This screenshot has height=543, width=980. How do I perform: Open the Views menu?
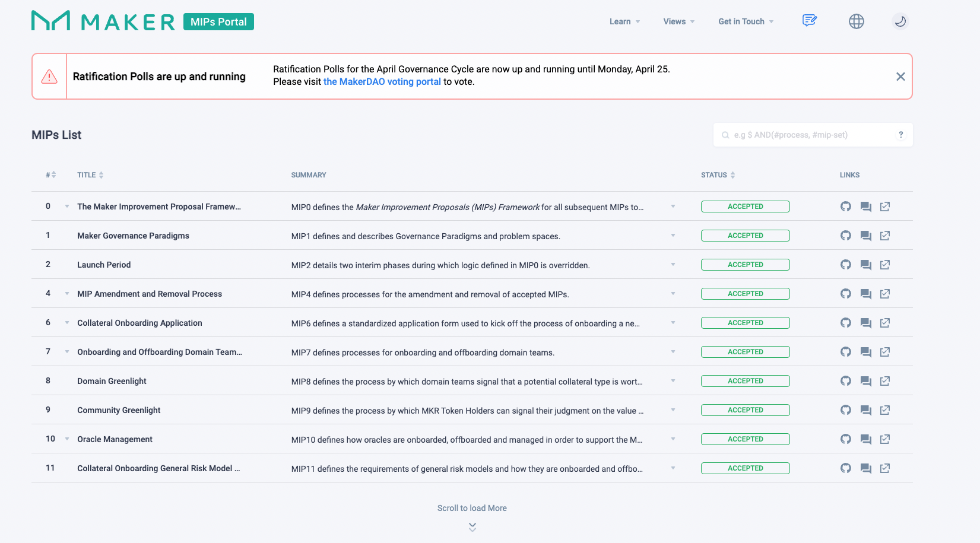(679, 21)
